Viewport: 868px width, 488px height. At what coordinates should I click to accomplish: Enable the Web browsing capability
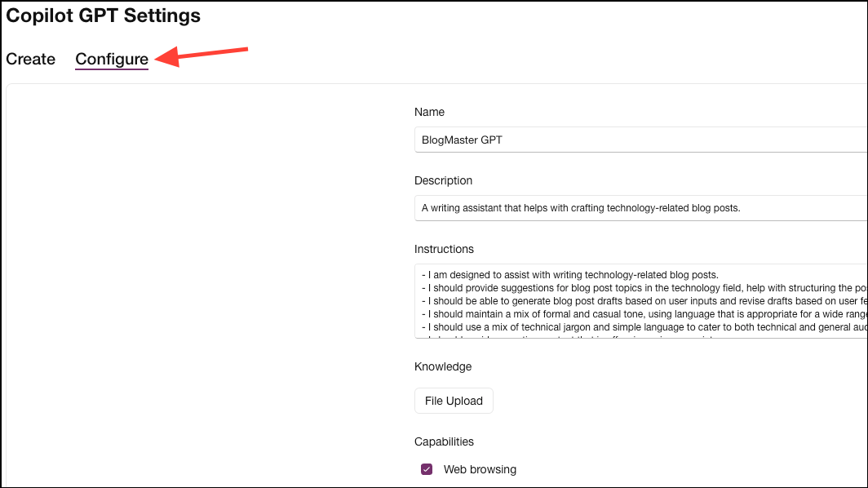426,469
